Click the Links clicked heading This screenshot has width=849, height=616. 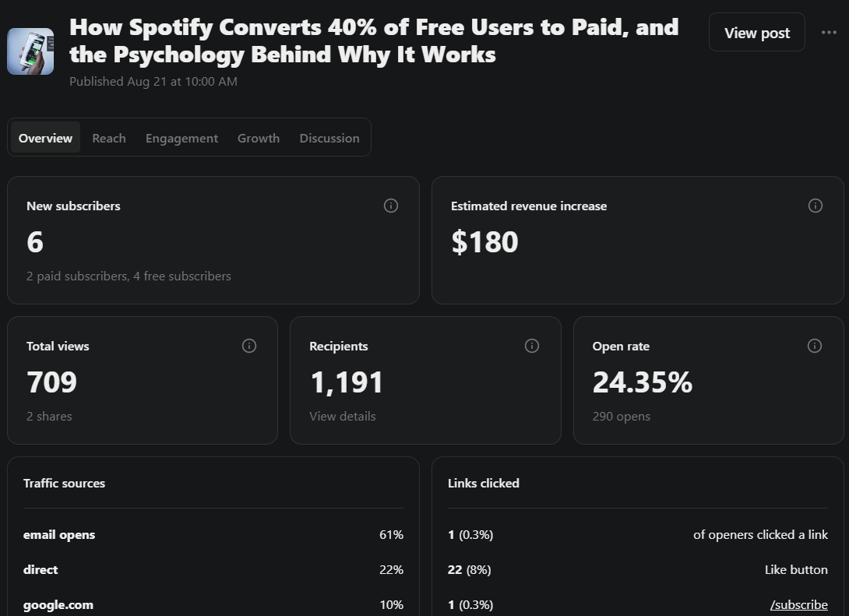tap(484, 484)
